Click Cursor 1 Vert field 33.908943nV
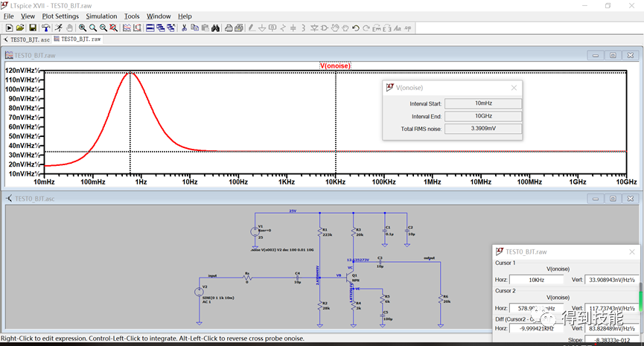This screenshot has width=644, height=346. pyautogui.click(x=611, y=280)
